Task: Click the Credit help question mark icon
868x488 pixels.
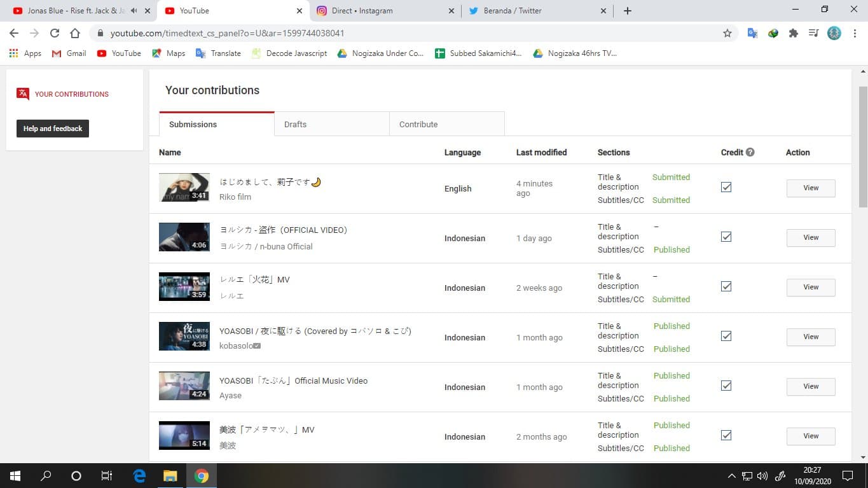Action: (x=750, y=153)
